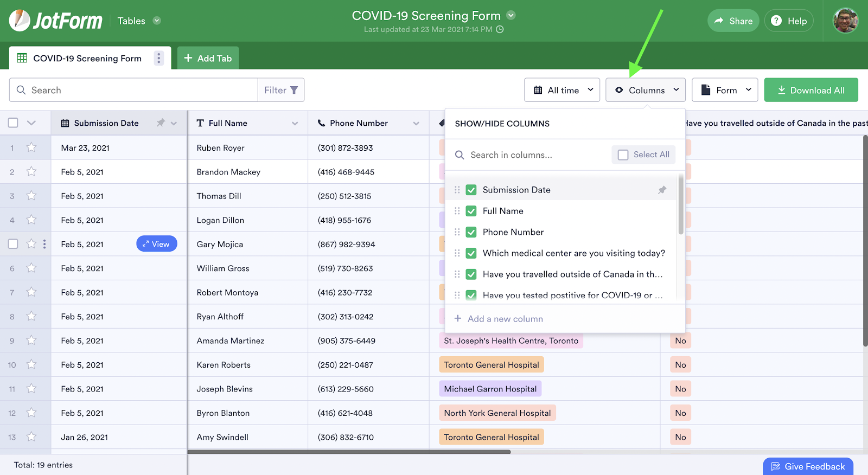
Task: Open row options dots for Gary Mojica
Action: click(x=44, y=244)
